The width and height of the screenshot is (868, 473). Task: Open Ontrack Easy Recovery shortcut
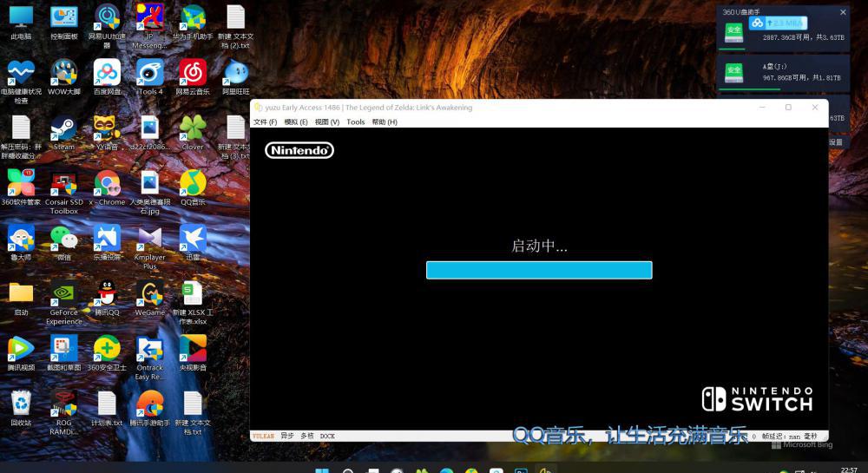coord(149,358)
